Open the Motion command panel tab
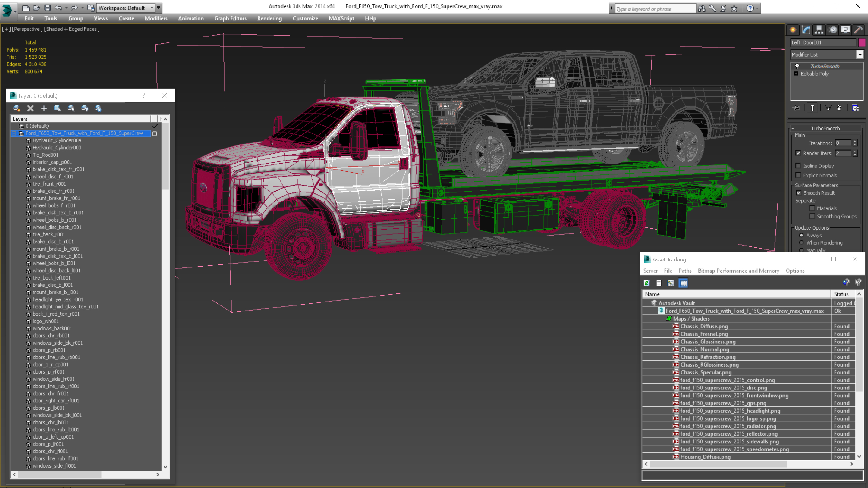The height and width of the screenshot is (488, 868). (x=833, y=30)
